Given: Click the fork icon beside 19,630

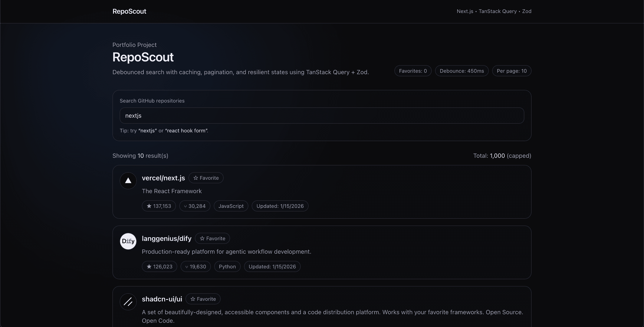Looking at the screenshot, I should point(187,266).
